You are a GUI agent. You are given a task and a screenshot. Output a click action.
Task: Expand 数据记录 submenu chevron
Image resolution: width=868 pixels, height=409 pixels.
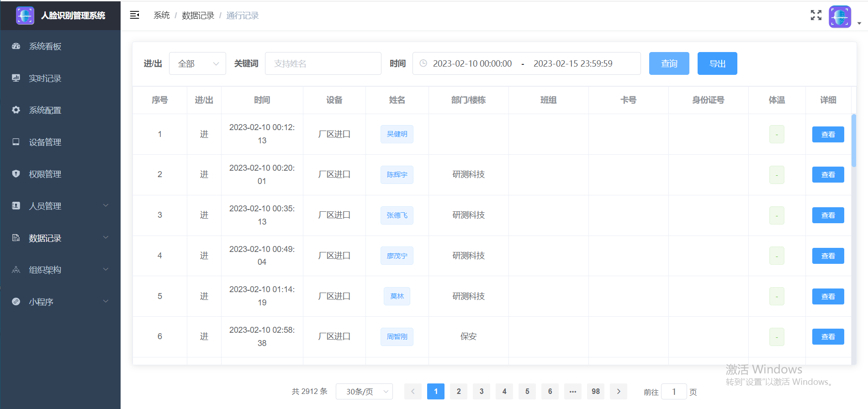coord(106,237)
